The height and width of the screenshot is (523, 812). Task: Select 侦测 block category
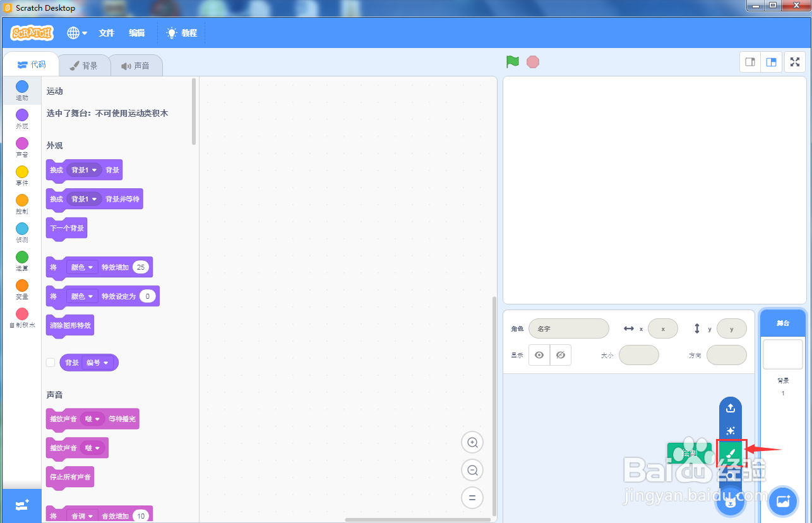[22, 232]
